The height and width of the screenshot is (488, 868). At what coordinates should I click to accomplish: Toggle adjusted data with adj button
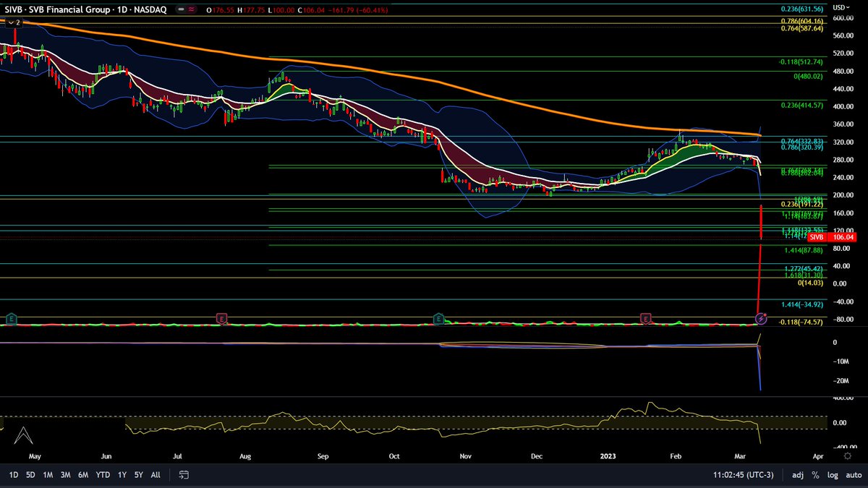pos(798,475)
